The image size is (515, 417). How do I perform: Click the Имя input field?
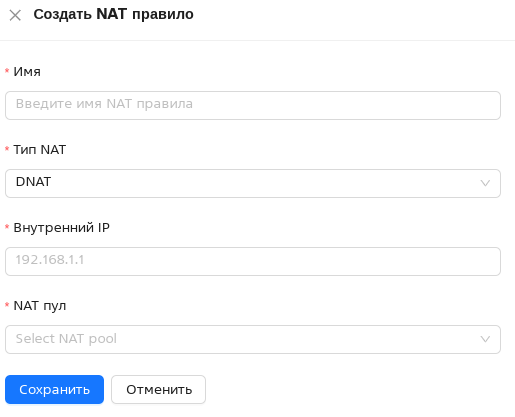click(x=253, y=105)
